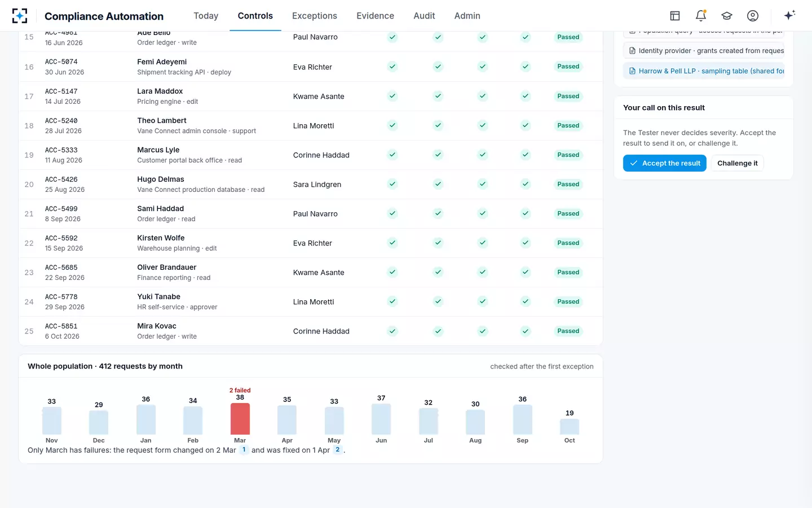Click last check mark in Mira Kovac row
Image resolution: width=812 pixels, height=508 pixels.
coord(526,331)
